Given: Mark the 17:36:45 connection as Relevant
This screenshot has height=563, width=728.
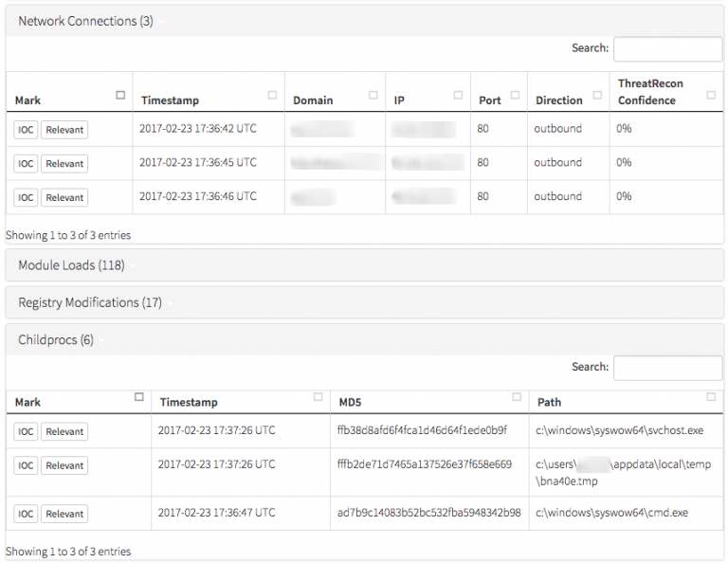Looking at the screenshot, I should coord(64,164).
